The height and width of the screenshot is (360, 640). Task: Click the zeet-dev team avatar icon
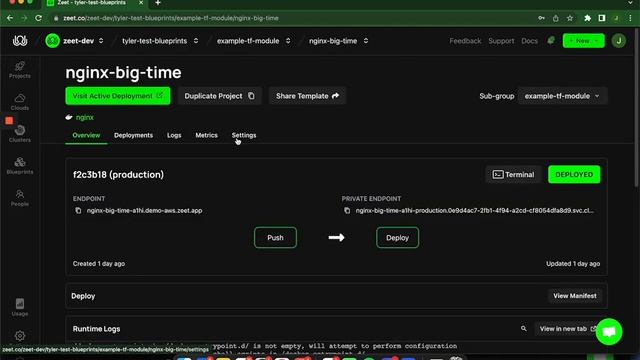coord(52,41)
